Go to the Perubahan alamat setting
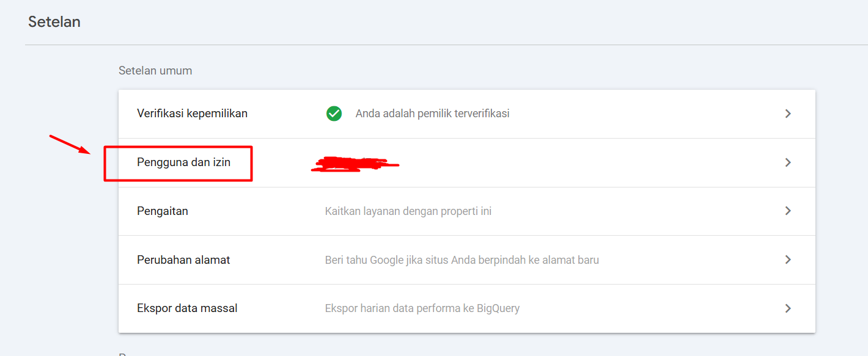Viewport: 868px width, 356px height. pos(183,260)
